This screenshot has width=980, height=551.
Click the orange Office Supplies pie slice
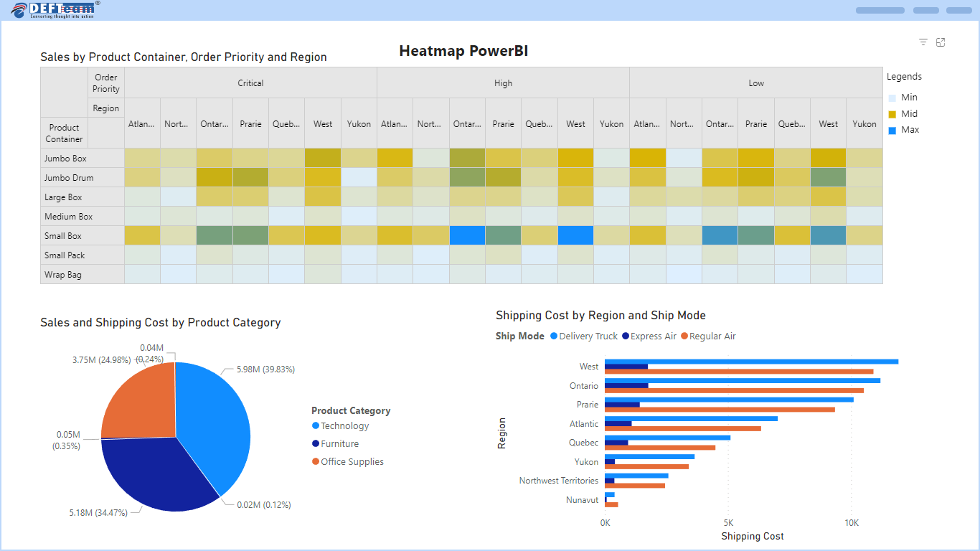(x=140, y=402)
